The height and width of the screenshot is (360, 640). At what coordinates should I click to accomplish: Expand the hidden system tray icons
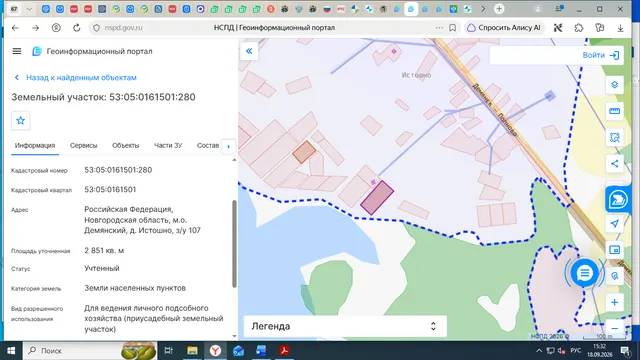(x=539, y=351)
